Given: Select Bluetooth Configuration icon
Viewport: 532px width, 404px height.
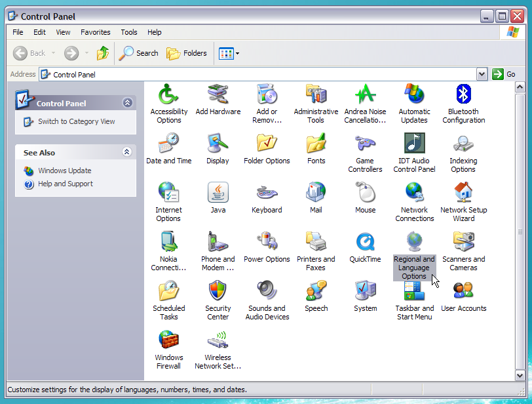Looking at the screenshot, I should [463, 94].
